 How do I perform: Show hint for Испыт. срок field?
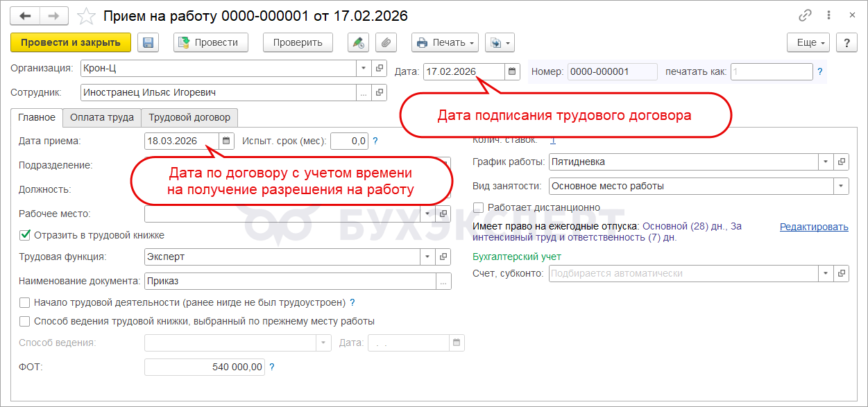coord(375,141)
